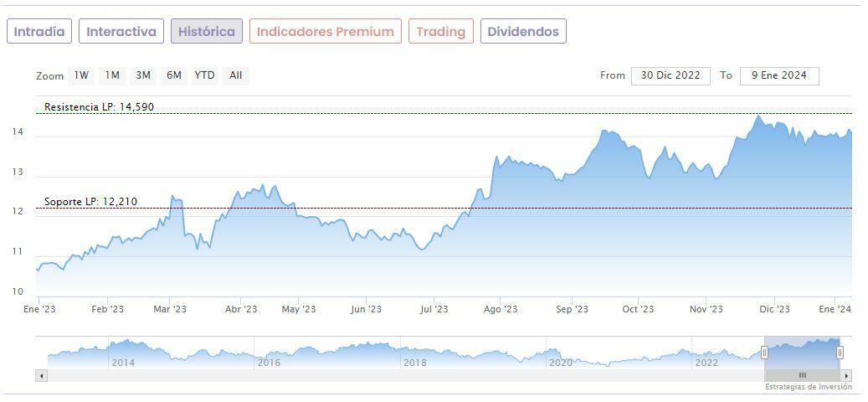Select YTD zoom option
868x402 pixels.
pyautogui.click(x=204, y=75)
